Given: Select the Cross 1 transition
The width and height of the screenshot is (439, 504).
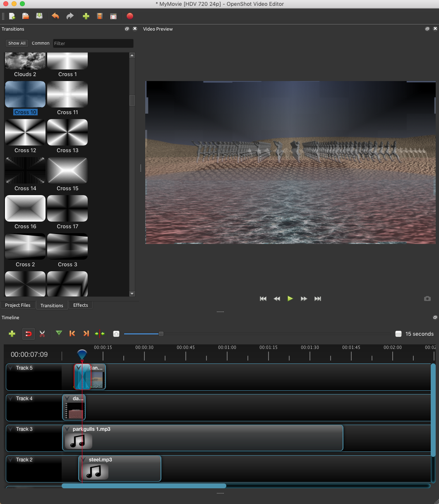Looking at the screenshot, I should (x=67, y=65).
